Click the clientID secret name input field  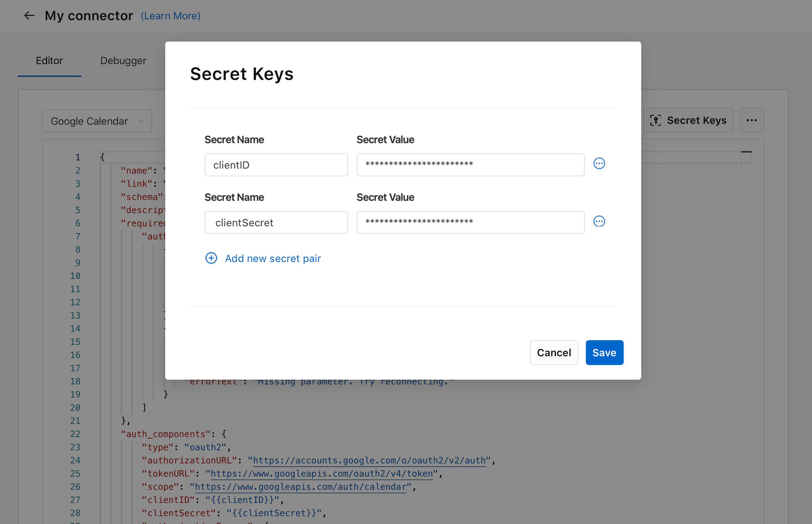[x=276, y=165]
